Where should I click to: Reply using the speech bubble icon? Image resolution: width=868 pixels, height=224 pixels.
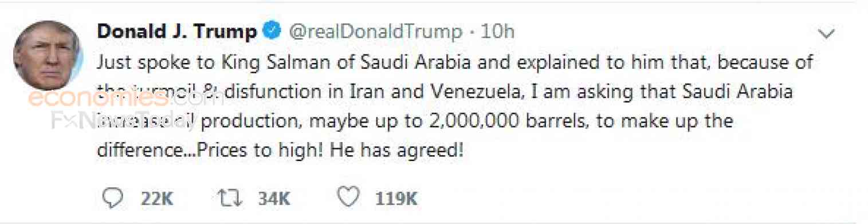point(112,198)
